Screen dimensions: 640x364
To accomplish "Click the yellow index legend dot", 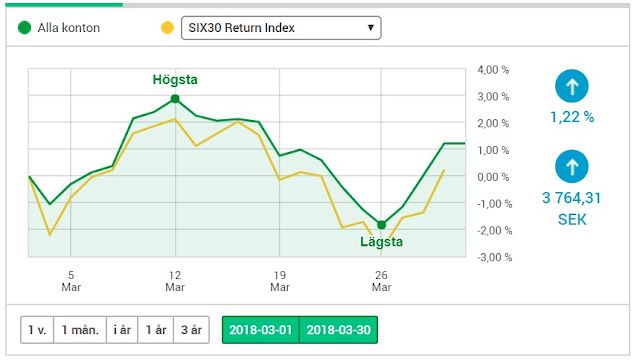I will [x=167, y=28].
